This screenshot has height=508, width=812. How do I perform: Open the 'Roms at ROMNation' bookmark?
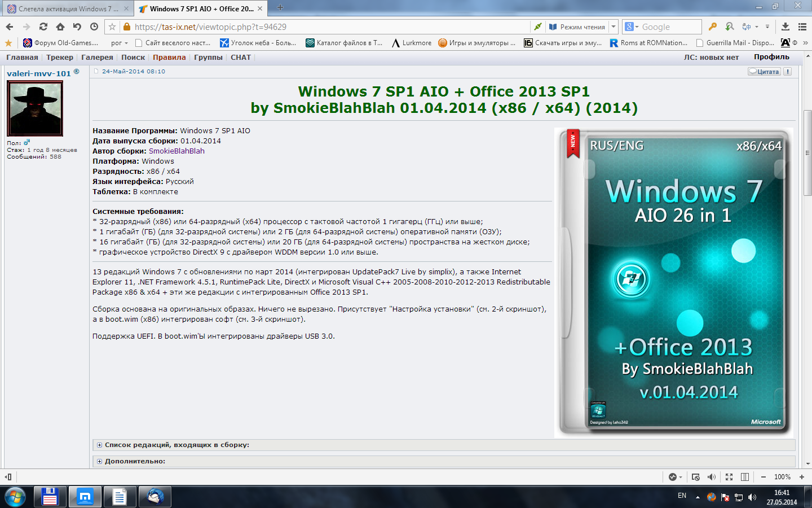click(648, 43)
